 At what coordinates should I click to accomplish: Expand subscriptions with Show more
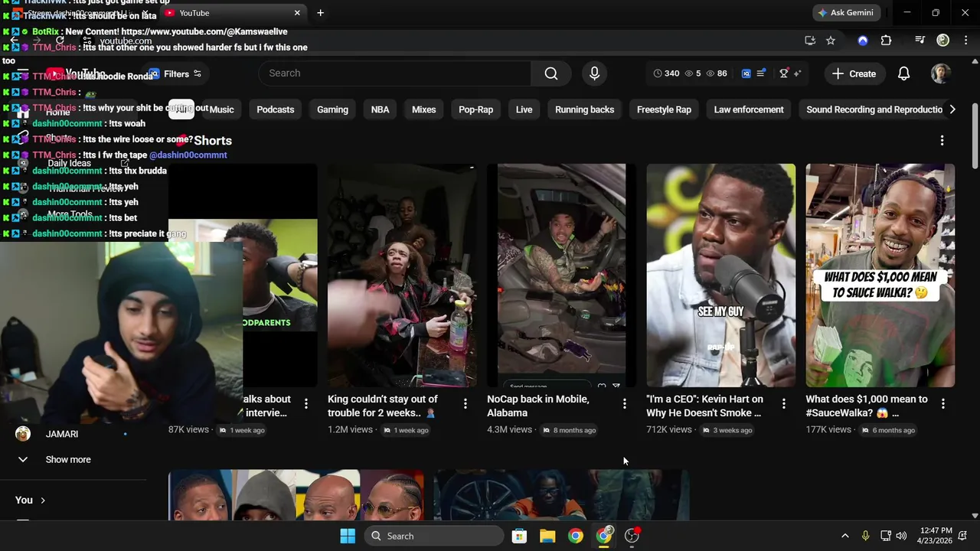pyautogui.click(x=68, y=459)
